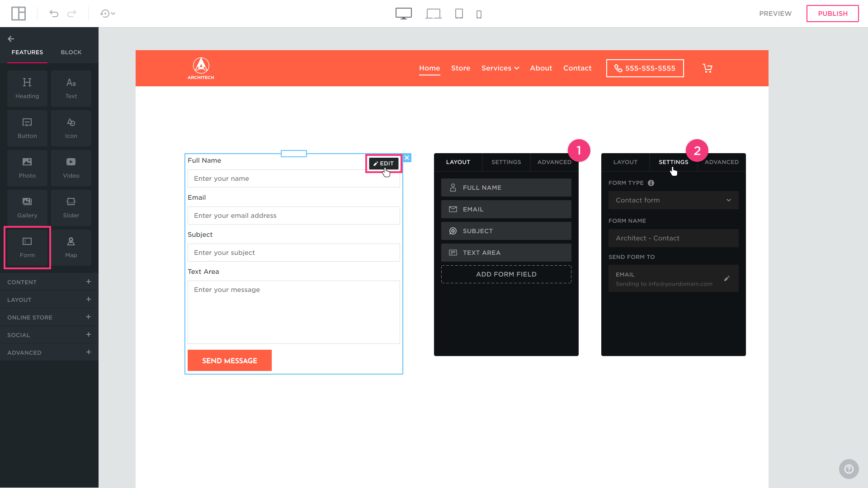The height and width of the screenshot is (488, 868).
Task: Expand the Content section
Action: coord(89,282)
